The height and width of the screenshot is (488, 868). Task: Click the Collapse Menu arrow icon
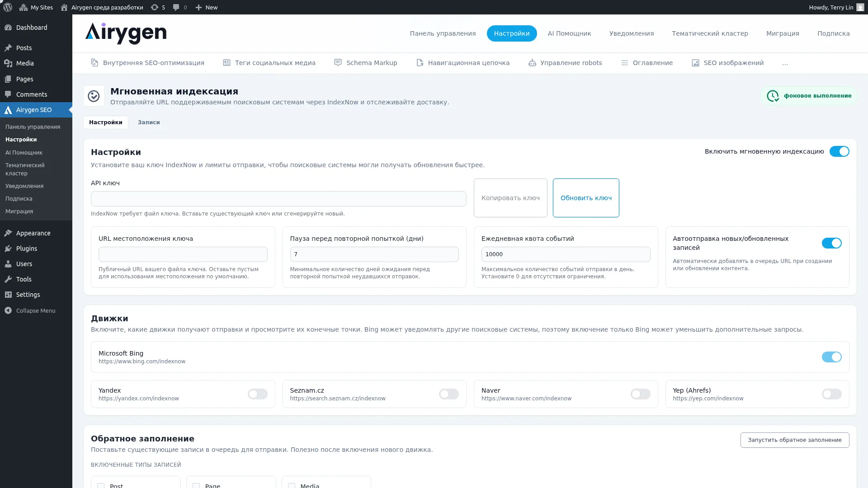point(8,310)
